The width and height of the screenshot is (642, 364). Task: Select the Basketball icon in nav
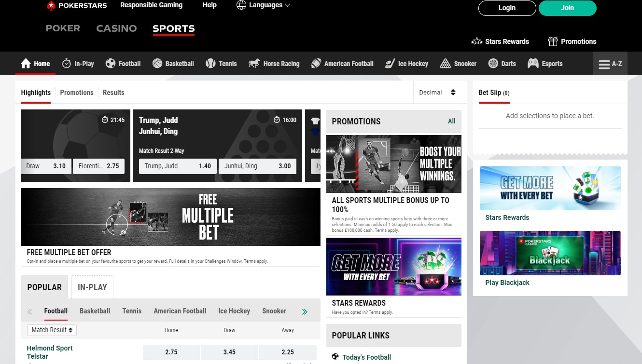(x=157, y=64)
